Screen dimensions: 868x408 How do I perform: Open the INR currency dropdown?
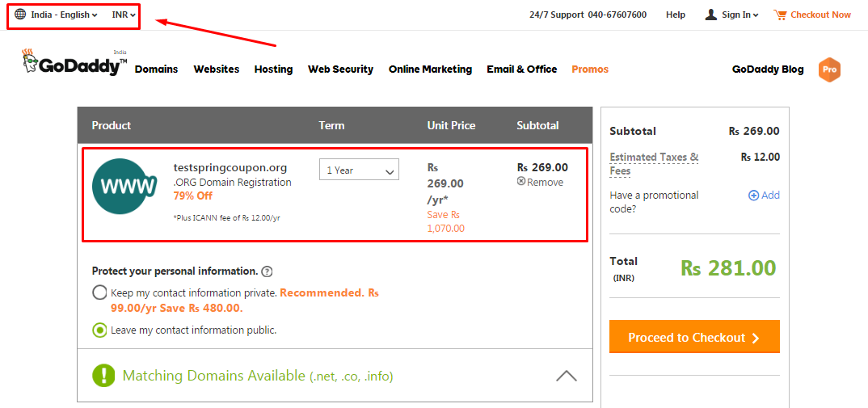click(x=124, y=15)
